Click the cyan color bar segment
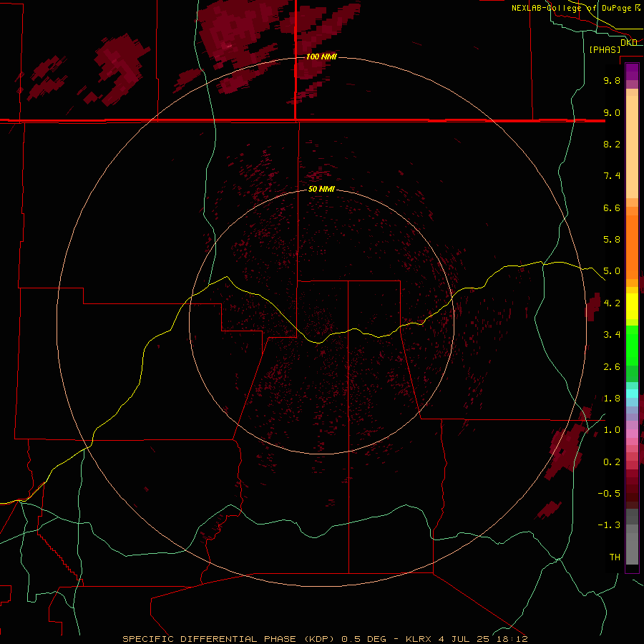The height and width of the screenshot is (644, 644). tap(632, 394)
